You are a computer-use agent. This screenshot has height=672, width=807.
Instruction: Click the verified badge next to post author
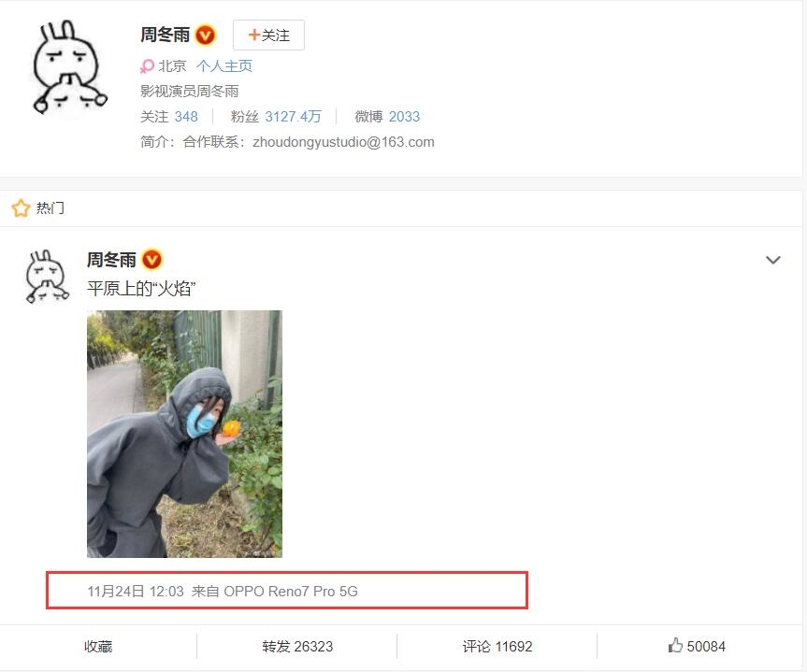coord(151,259)
